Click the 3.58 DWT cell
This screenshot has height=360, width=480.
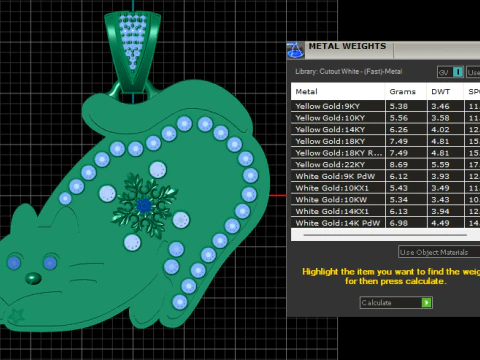click(x=445, y=118)
